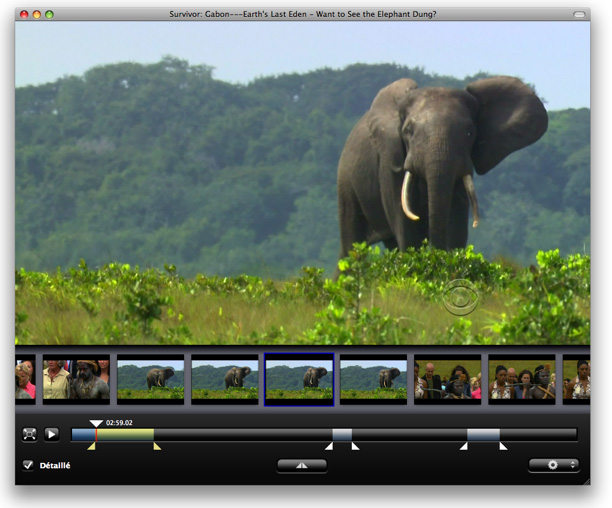
Task: Click the 02:59.02 timecode label
Action: coord(119,423)
